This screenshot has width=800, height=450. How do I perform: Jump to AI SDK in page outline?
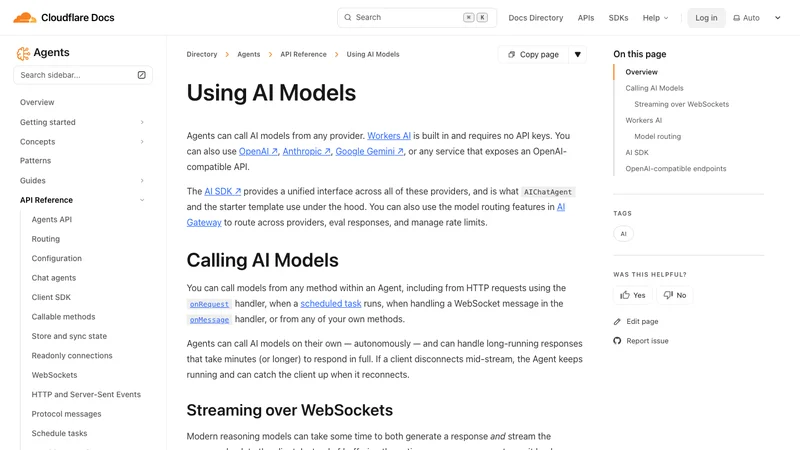click(x=637, y=152)
